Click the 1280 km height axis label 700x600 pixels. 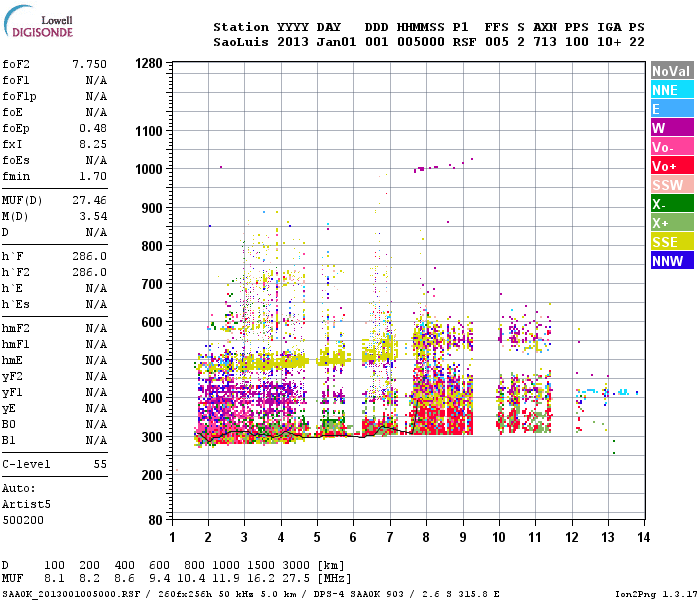(149, 63)
